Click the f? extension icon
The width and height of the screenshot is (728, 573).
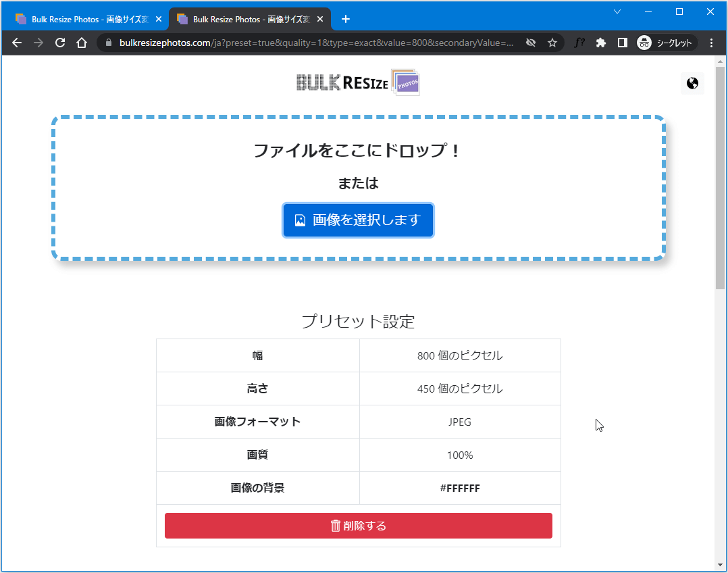click(579, 43)
